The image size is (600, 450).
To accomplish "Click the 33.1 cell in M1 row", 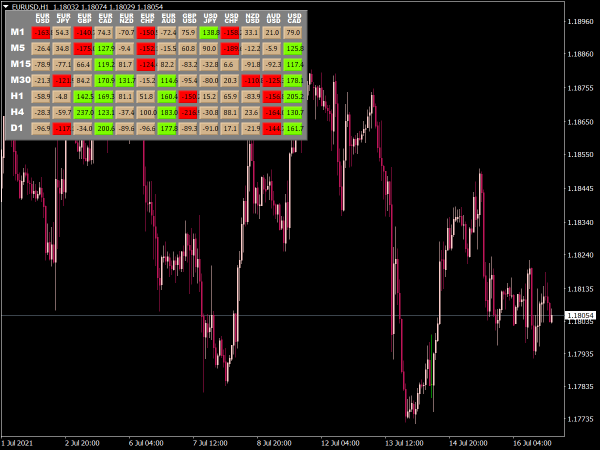I will [x=251, y=33].
